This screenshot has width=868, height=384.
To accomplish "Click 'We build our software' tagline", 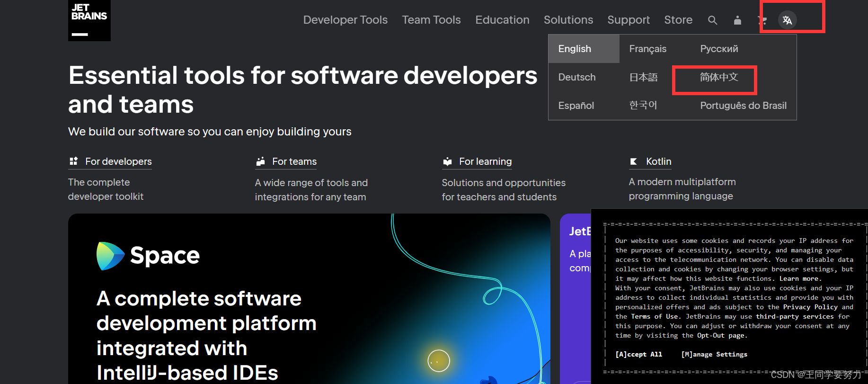I will click(x=210, y=132).
